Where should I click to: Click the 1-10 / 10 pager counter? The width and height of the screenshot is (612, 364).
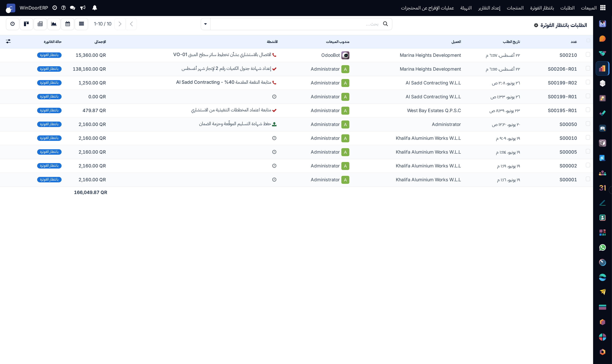pyautogui.click(x=103, y=24)
